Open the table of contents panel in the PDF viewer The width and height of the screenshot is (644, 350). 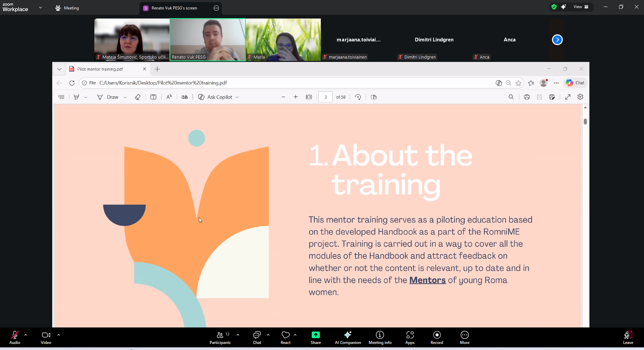click(x=61, y=97)
